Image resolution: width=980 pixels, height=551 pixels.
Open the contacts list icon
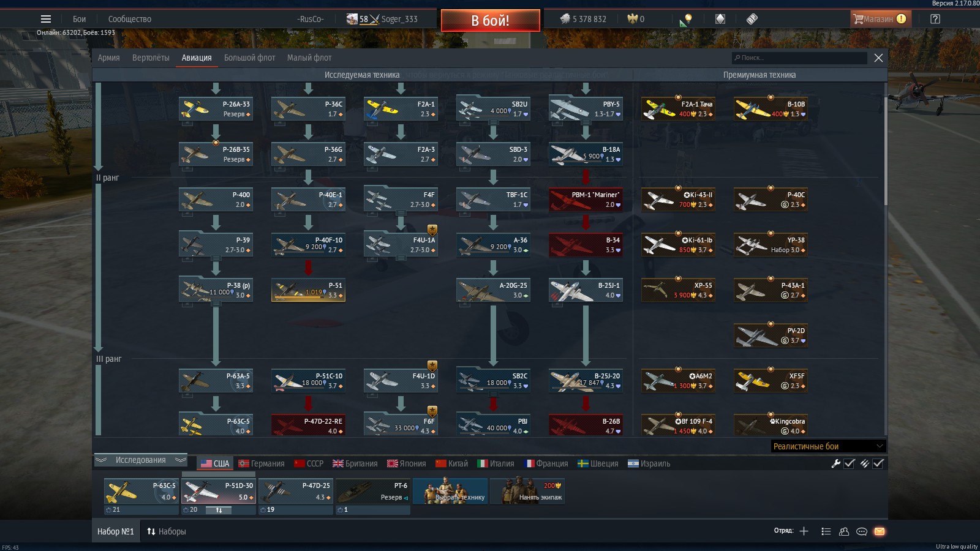(826, 531)
